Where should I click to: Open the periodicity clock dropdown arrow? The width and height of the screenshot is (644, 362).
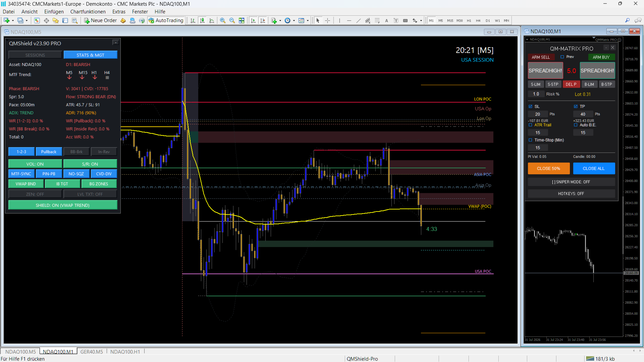294,21
